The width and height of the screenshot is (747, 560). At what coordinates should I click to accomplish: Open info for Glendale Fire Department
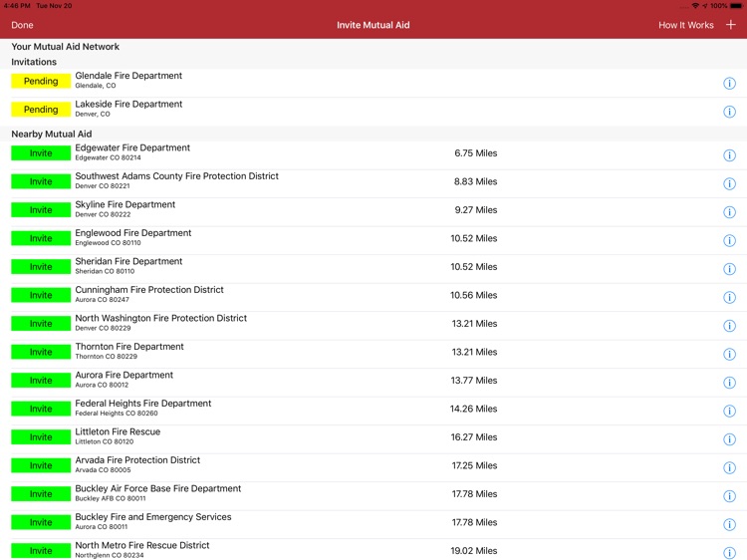click(729, 84)
